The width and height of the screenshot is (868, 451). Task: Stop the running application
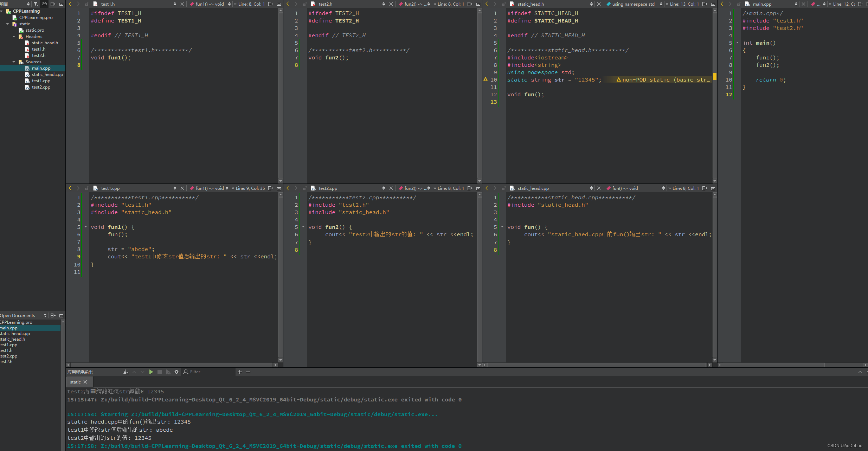coord(160,372)
